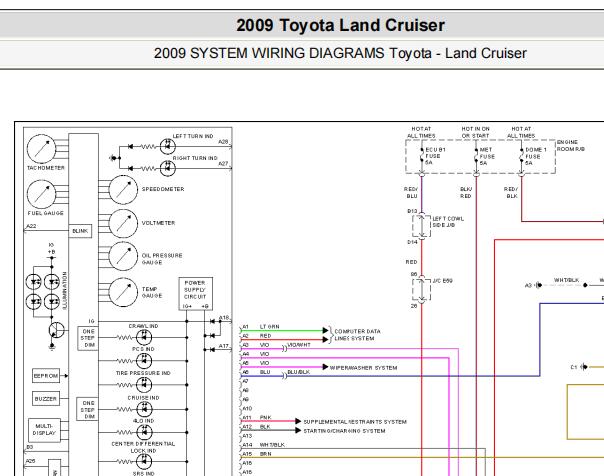Click the 'A27' pin label
Viewport: 604px width, 476px height.
click(x=223, y=164)
